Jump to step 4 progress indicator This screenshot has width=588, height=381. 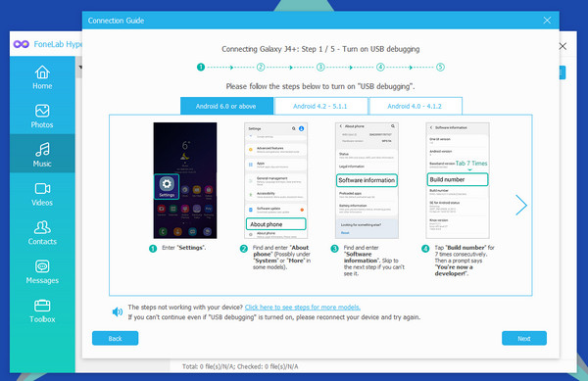[x=380, y=67]
